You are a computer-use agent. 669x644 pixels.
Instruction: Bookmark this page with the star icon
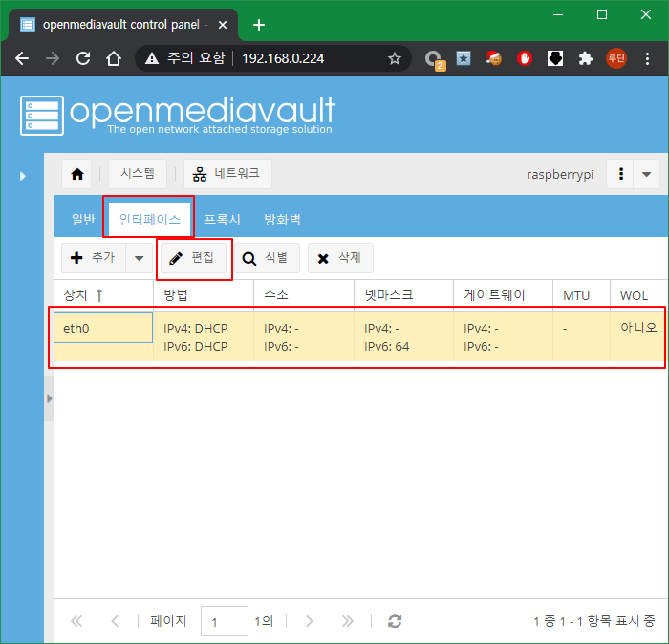394,58
